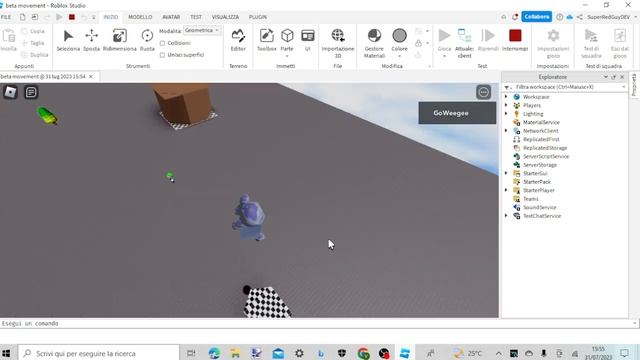This screenshot has height=360, width=640.
Task: Open the Roblox menu in viewport
Action: pyautogui.click(x=10, y=92)
